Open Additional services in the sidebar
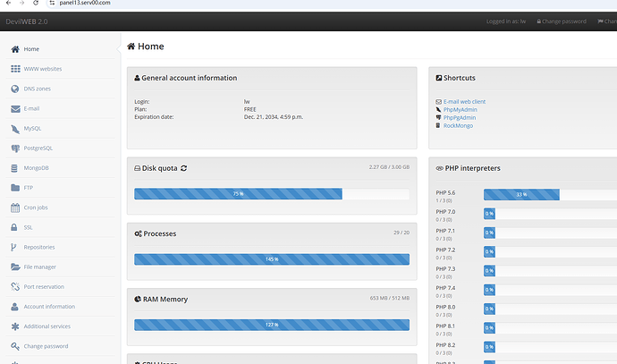617x364 pixels. point(47,326)
